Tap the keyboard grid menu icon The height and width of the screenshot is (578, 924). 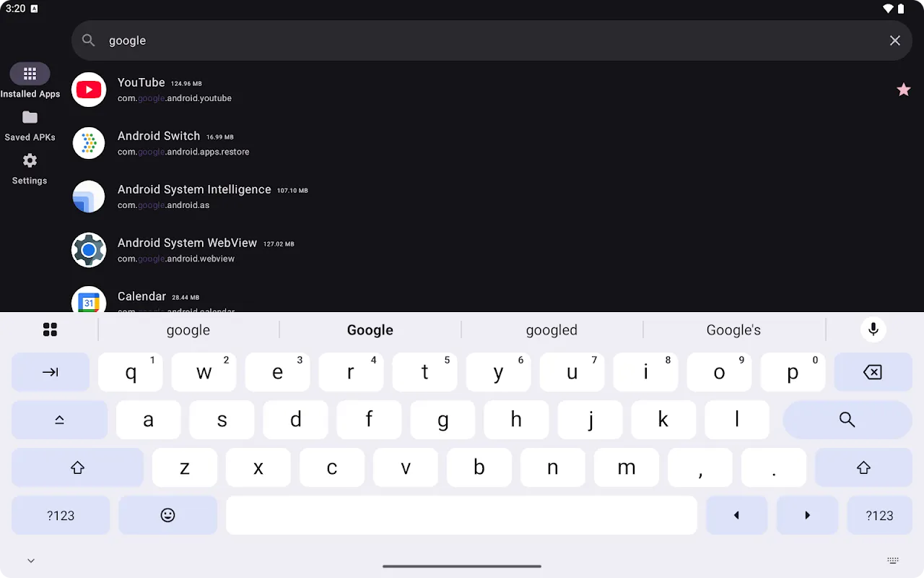click(x=50, y=329)
